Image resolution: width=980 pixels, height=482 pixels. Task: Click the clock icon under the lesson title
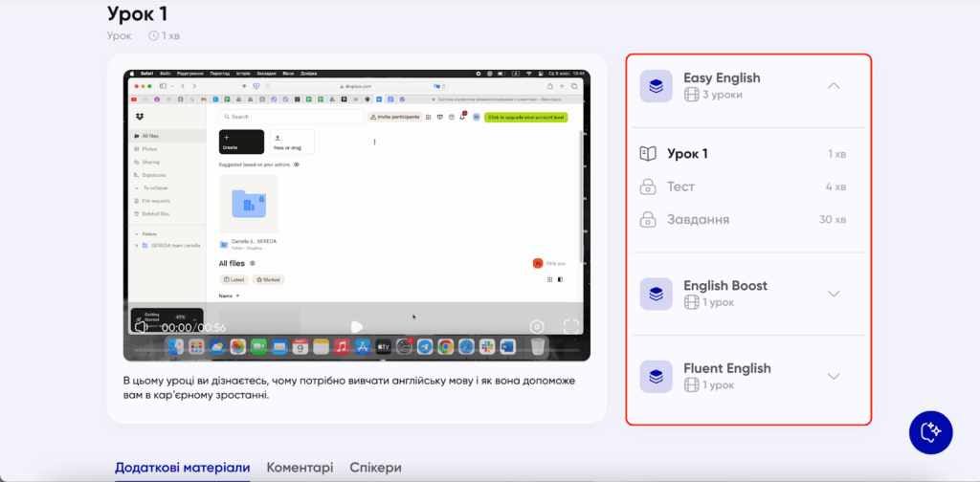tap(153, 35)
